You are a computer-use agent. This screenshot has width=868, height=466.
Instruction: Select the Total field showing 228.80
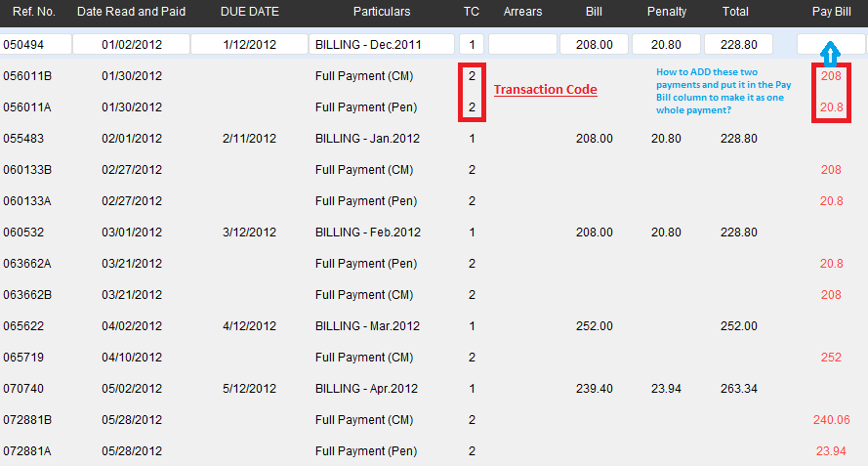click(x=736, y=45)
